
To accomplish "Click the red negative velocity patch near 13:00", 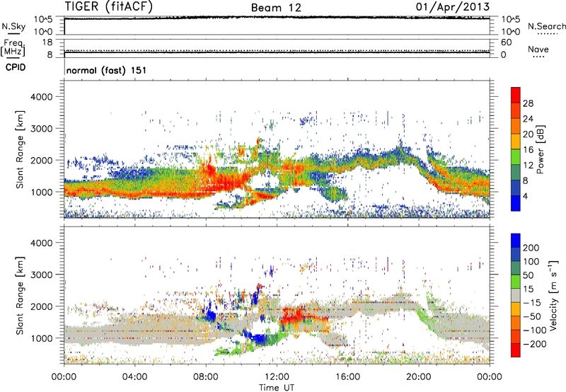I will (x=294, y=315).
